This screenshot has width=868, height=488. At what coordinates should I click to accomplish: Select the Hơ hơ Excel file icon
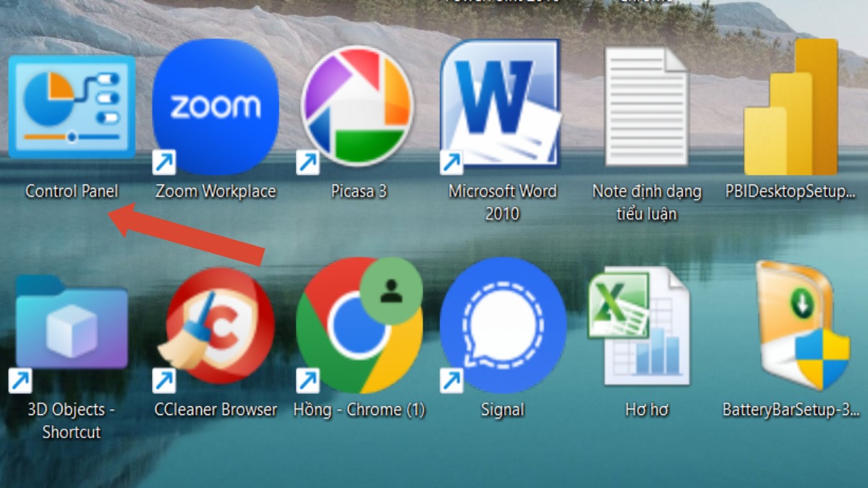639,326
